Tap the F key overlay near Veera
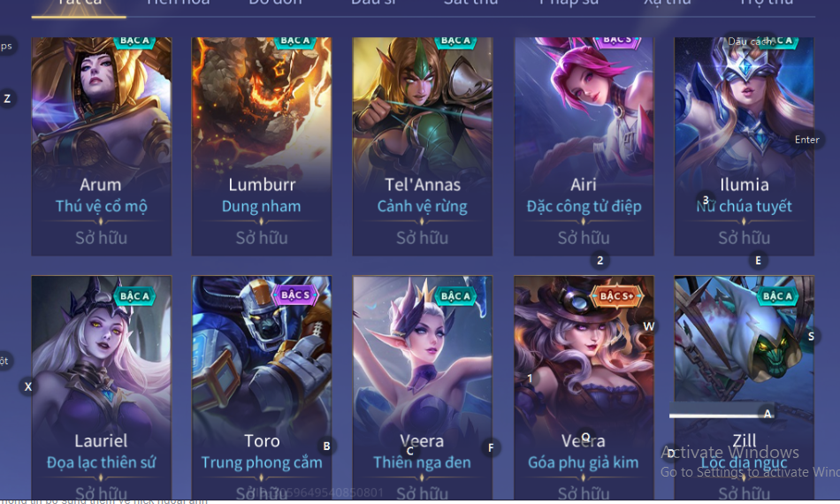Image resolution: width=840 pixels, height=504 pixels. 490,447
